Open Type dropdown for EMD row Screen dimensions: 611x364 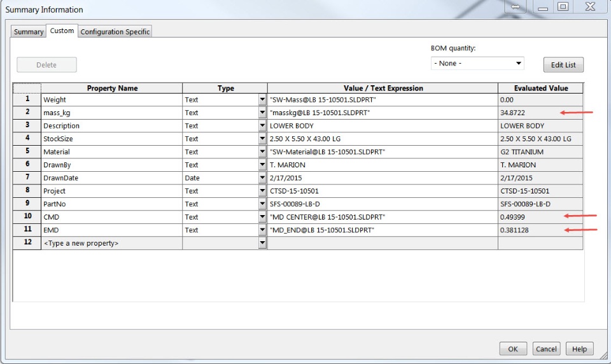click(x=262, y=230)
